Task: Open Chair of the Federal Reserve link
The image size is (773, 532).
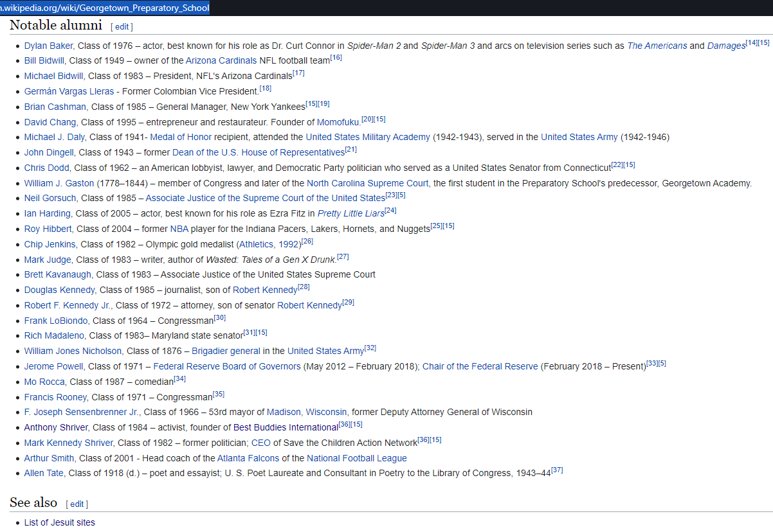Action: pyautogui.click(x=480, y=366)
